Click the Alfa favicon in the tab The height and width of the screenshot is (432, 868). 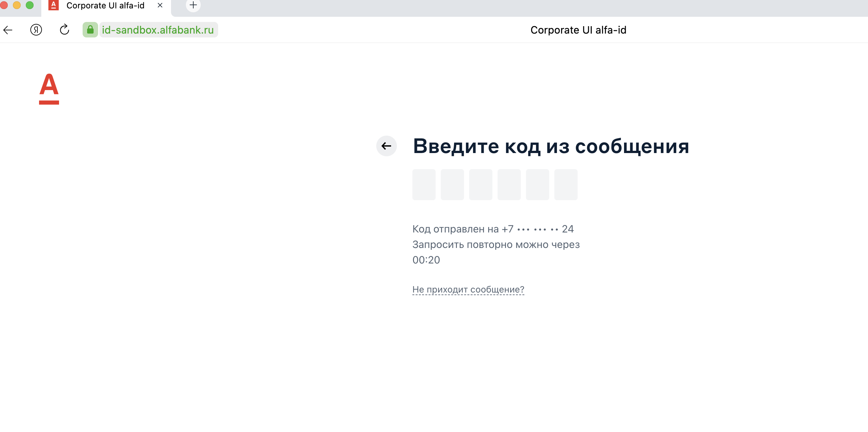point(53,5)
